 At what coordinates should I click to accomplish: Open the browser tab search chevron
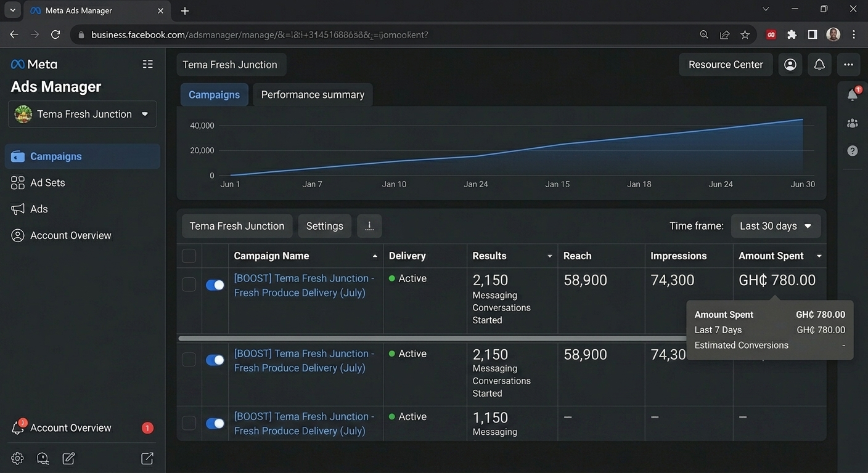[x=12, y=10]
